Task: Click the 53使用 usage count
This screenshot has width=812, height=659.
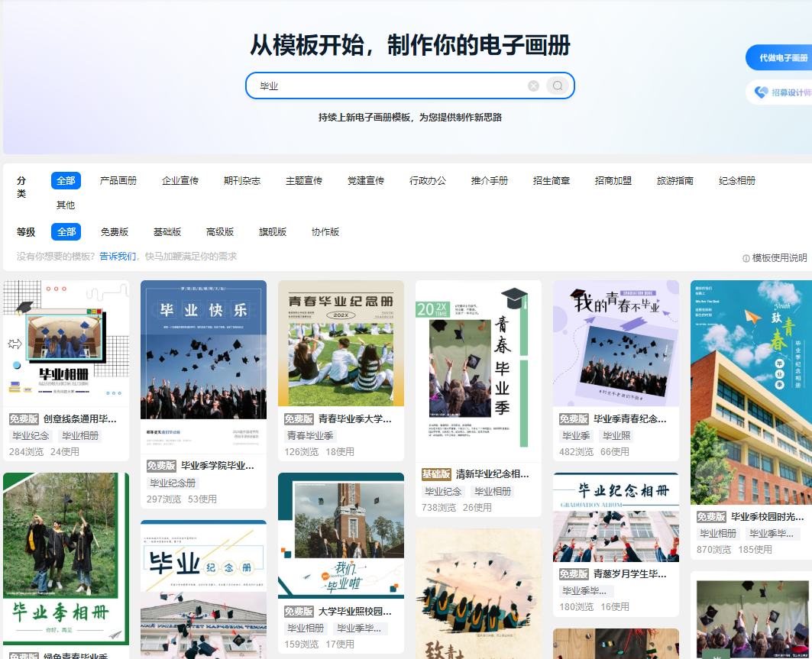Action: (202, 499)
